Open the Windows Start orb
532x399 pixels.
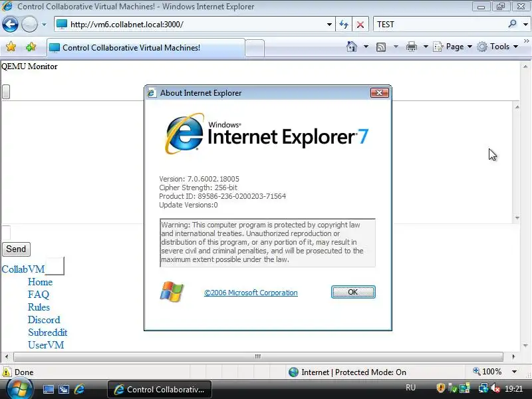(19, 389)
